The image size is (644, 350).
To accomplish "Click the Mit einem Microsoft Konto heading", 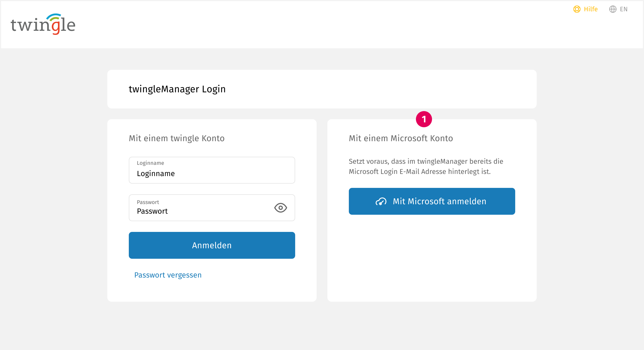I will coord(401,138).
